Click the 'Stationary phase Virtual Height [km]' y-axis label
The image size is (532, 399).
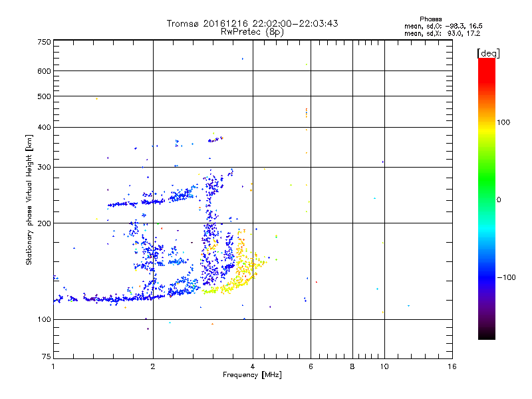pos(29,199)
